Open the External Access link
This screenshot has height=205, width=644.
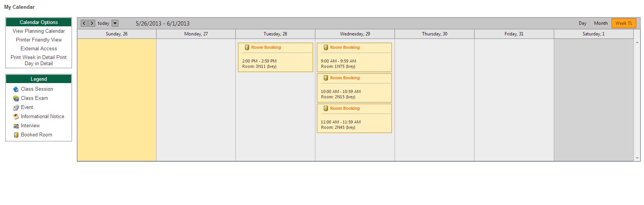pos(38,49)
